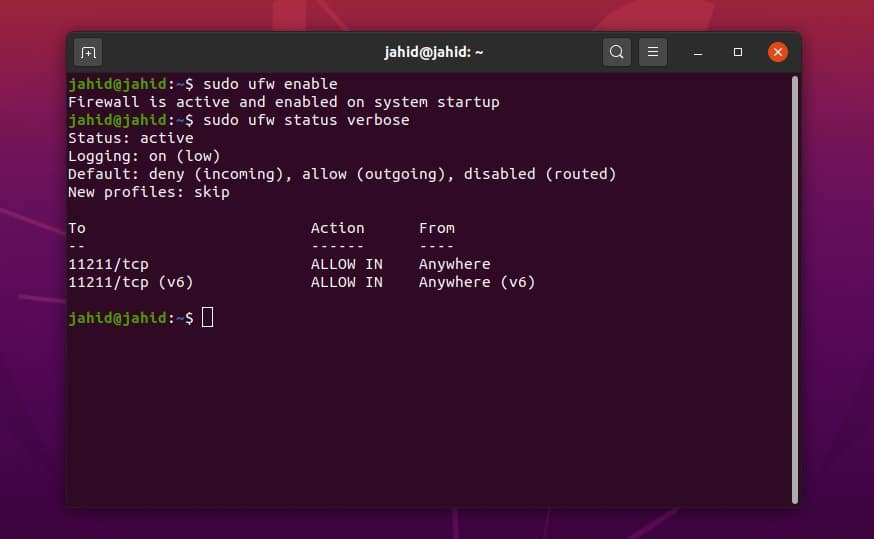
Task: Click the 'Status: active' line
Action: pos(131,138)
